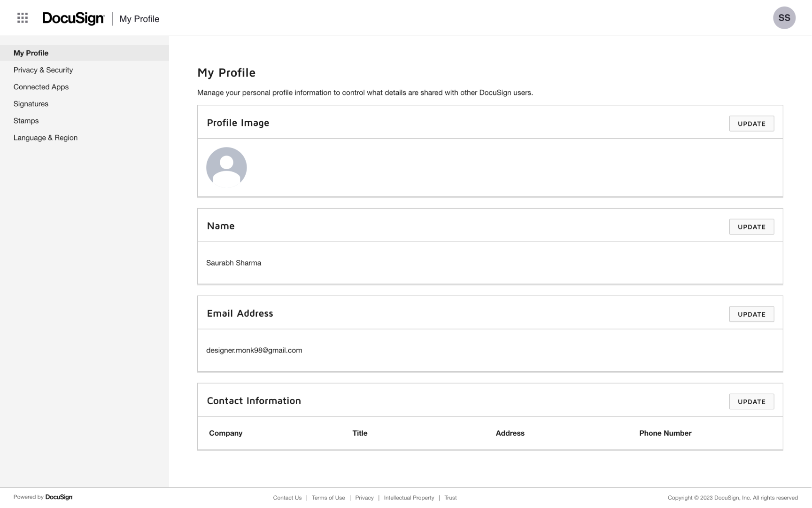This screenshot has height=508, width=812.
Task: Select My Profile in the sidebar
Action: click(x=31, y=53)
